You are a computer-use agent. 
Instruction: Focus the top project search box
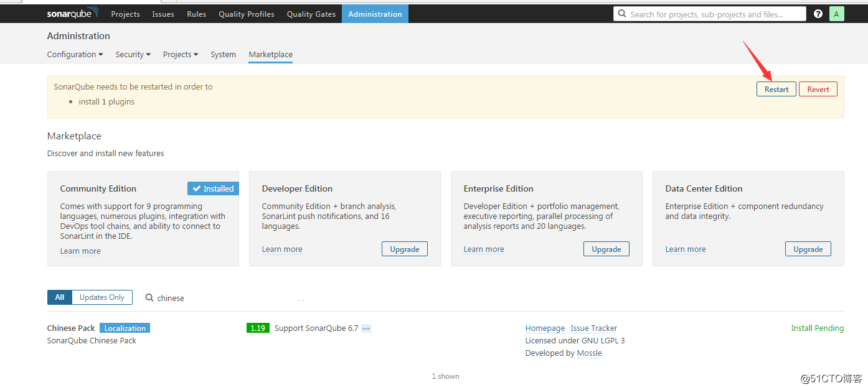click(x=710, y=14)
